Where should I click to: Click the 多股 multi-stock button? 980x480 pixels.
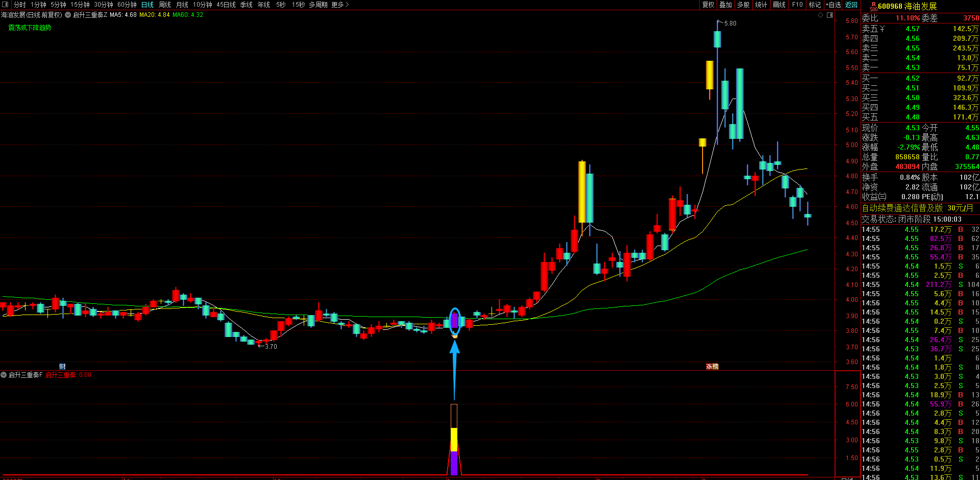pyautogui.click(x=744, y=5)
